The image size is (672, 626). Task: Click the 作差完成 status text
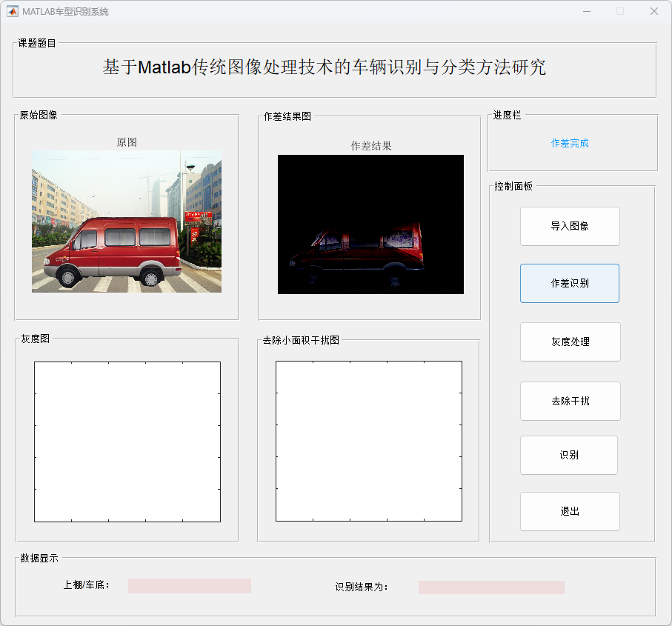(570, 143)
